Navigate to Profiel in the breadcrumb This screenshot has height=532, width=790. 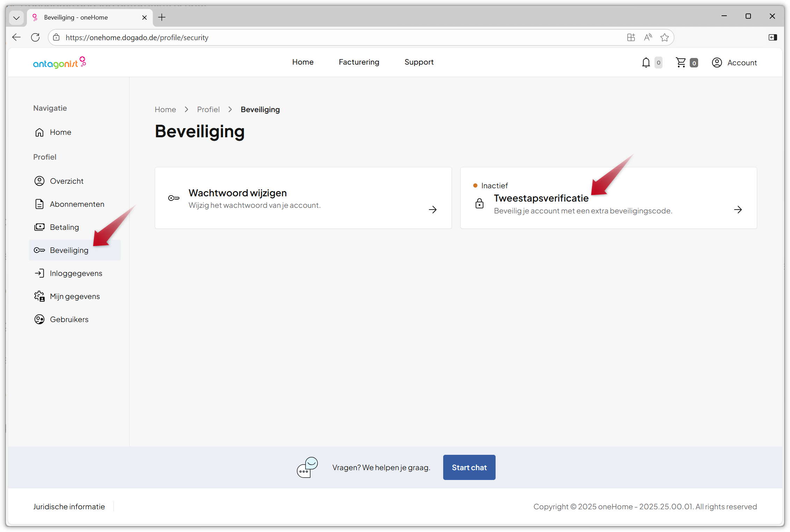pyautogui.click(x=208, y=109)
